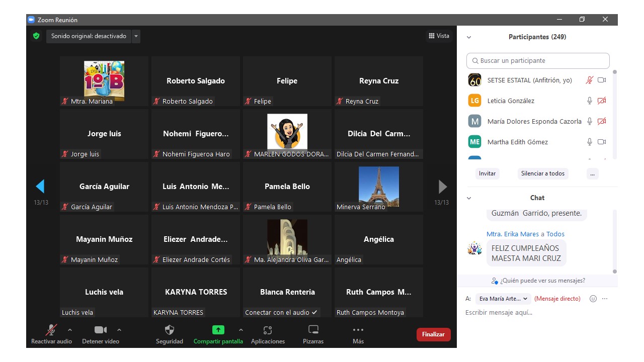
Task: Click the LG avatar for Leticia González
Action: point(474,101)
